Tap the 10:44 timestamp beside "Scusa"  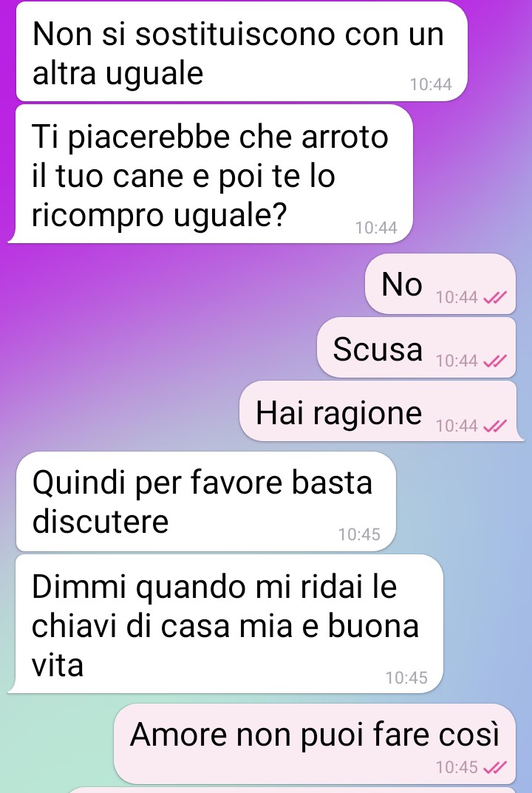pos(457,361)
